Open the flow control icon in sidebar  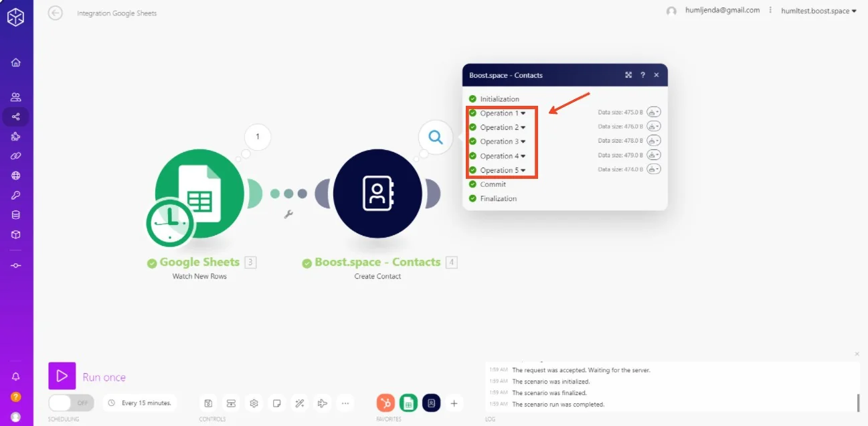click(16, 266)
